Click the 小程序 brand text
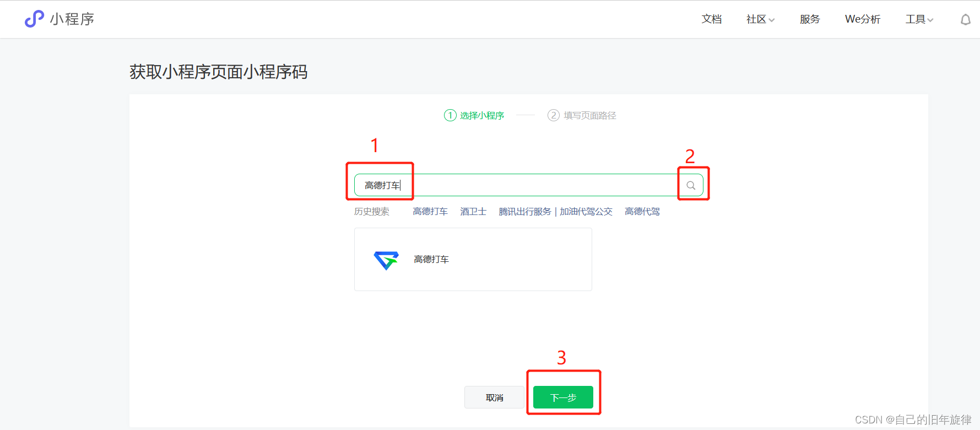This screenshot has width=980, height=430. [72, 19]
